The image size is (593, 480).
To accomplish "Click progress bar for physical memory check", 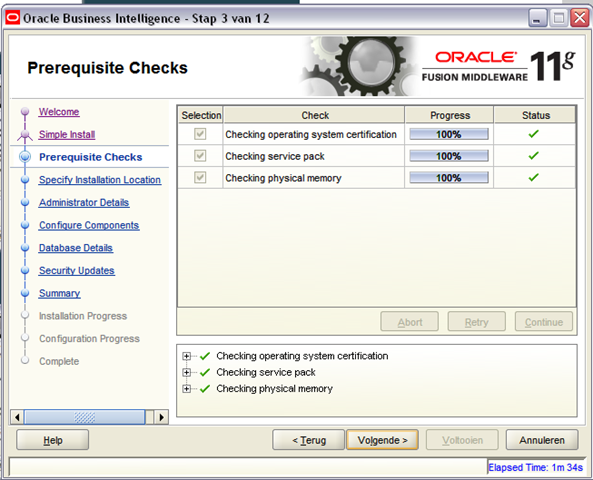I will tap(449, 177).
